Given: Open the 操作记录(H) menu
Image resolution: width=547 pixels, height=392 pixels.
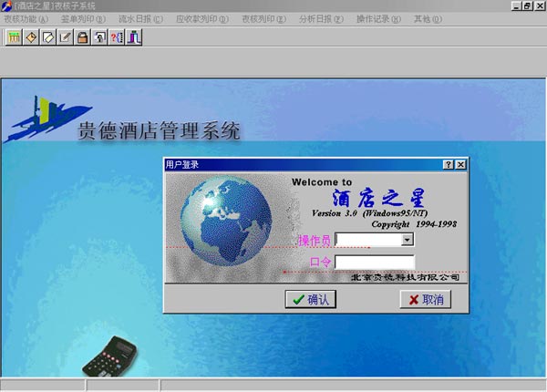Looking at the screenshot, I should [379, 19].
